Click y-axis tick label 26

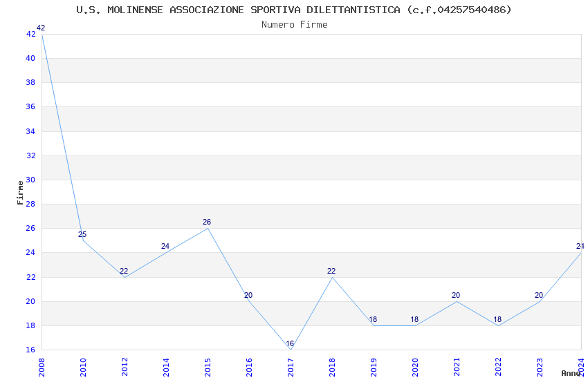pos(30,228)
